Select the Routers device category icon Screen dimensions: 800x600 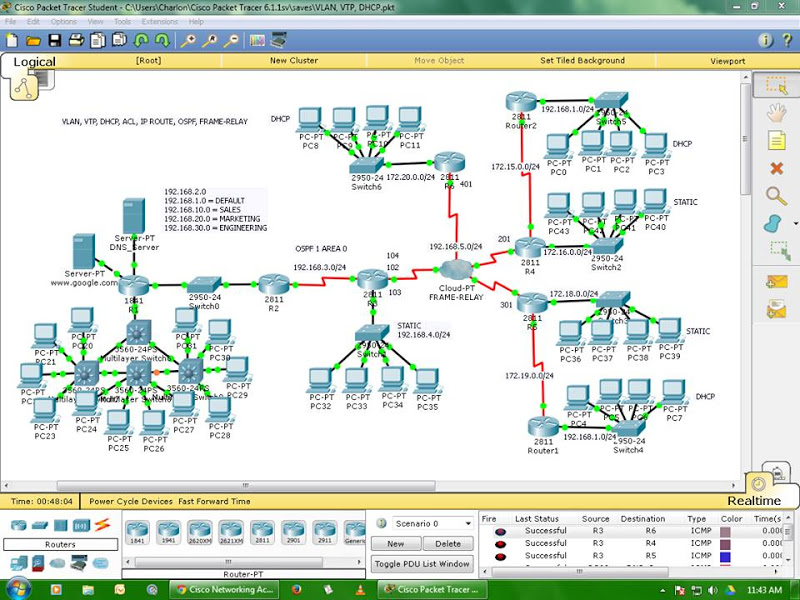coord(19,525)
